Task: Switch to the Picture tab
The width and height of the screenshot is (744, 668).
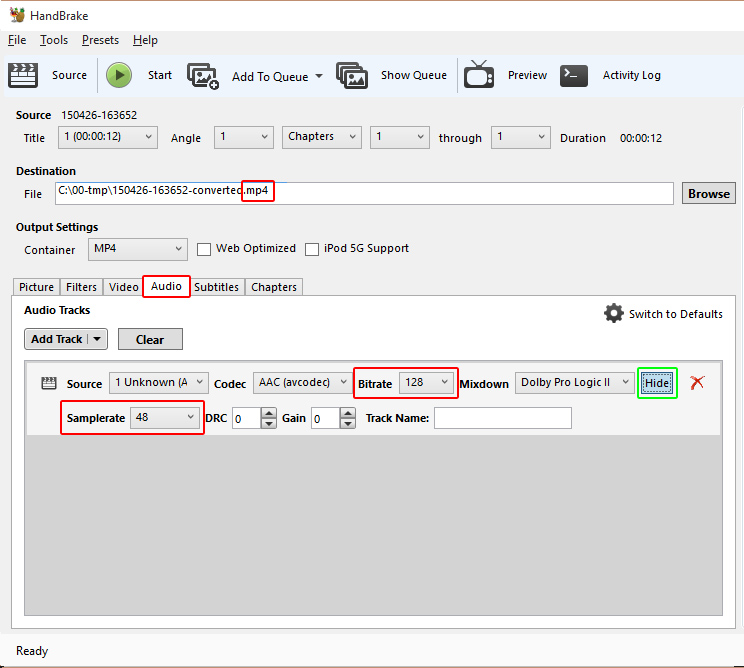Action: (x=36, y=287)
